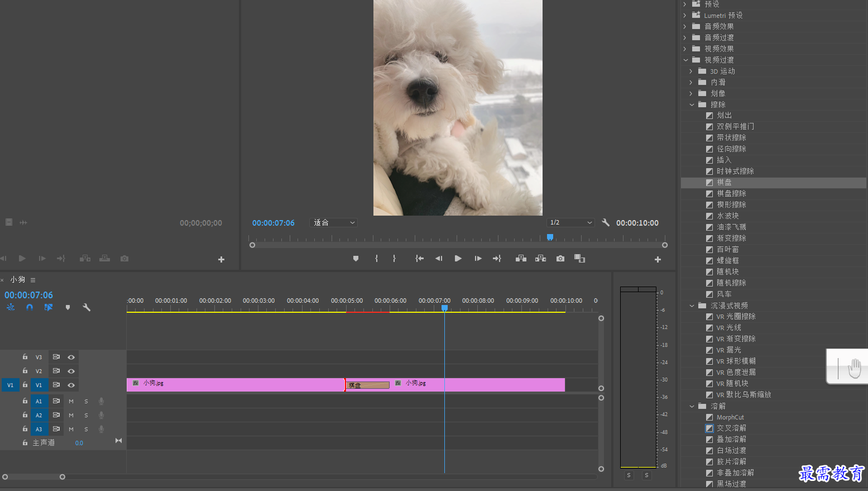The image size is (868, 491).
Task: Solo audio track A2
Action: click(x=86, y=415)
